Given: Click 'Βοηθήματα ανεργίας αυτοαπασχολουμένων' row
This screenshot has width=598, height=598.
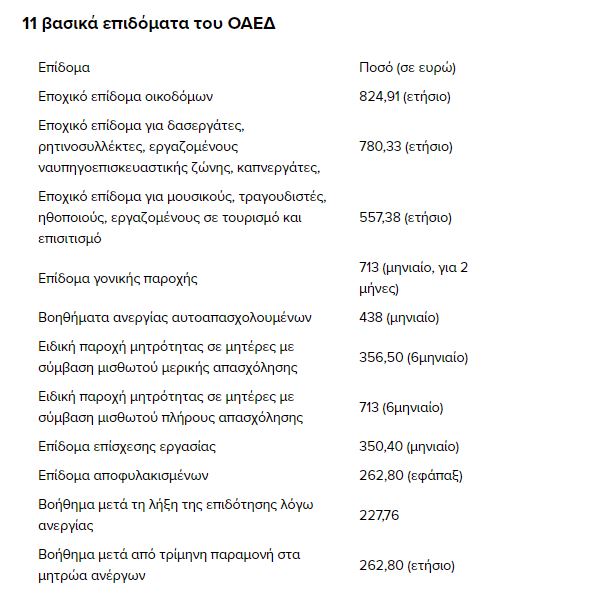Looking at the screenshot, I should [175, 318].
